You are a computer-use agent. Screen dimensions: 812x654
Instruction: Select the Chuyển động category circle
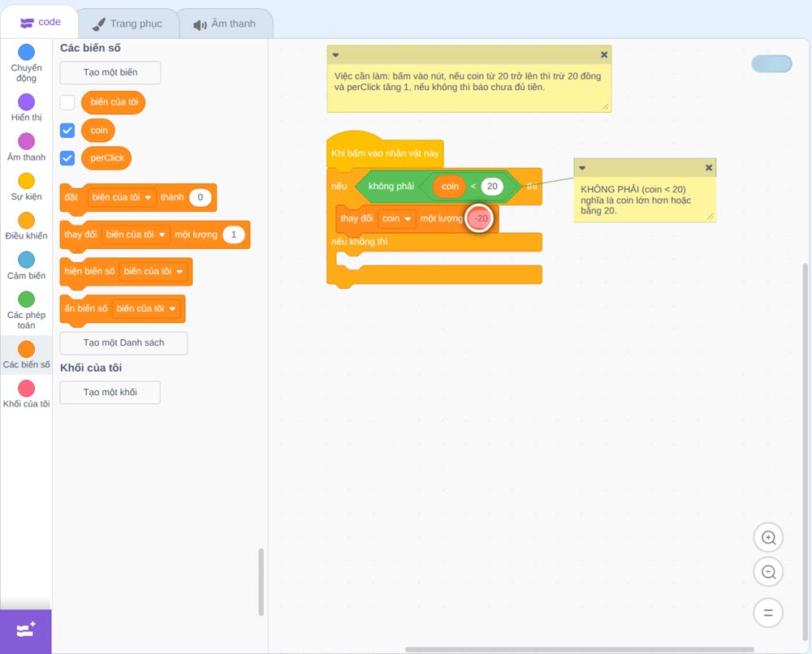(x=27, y=52)
